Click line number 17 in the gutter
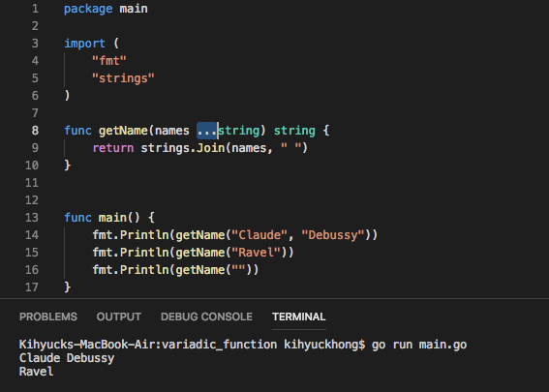This screenshot has width=549, height=392. [32, 287]
